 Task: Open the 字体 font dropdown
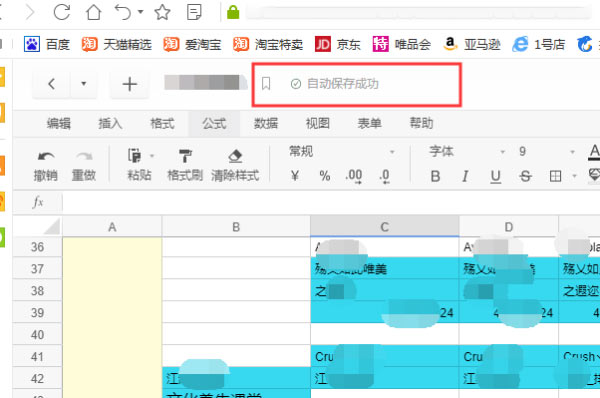click(467, 152)
